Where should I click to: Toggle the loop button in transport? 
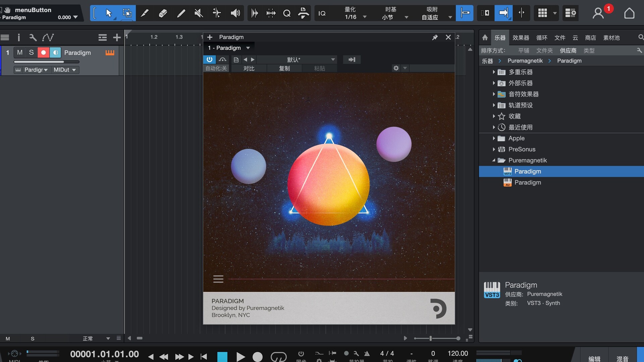278,357
